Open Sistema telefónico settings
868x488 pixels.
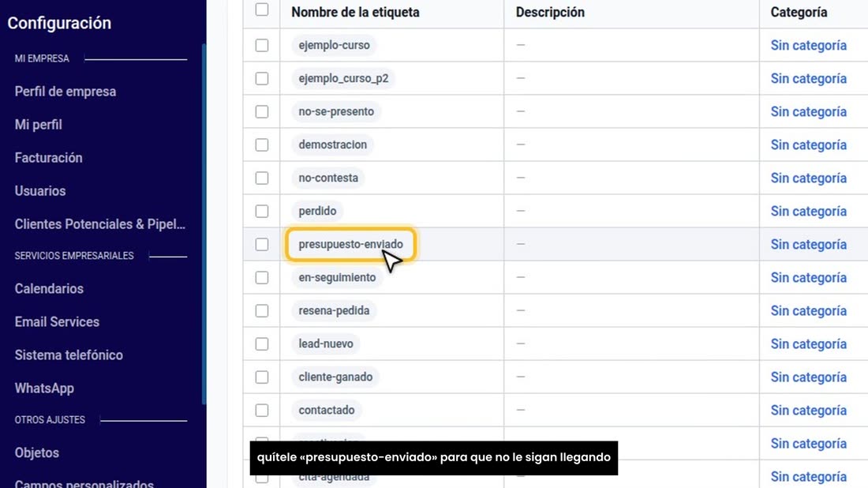[69, 355]
